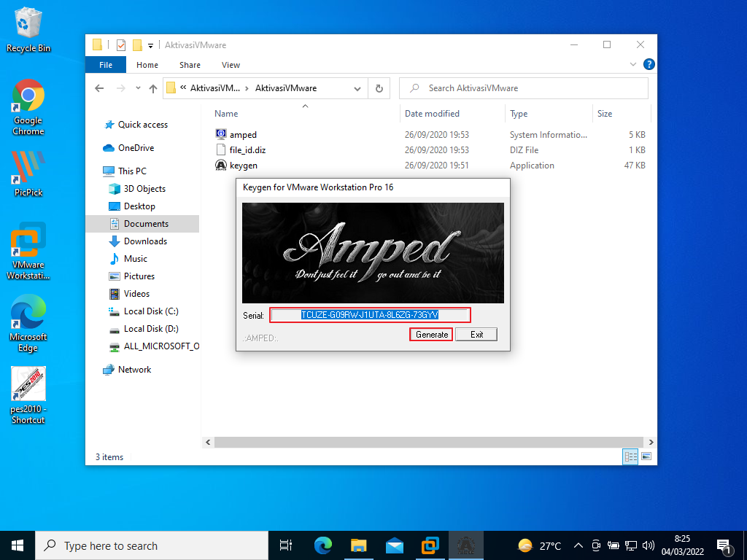Launch Google Chrome from the desktop

click(x=28, y=96)
